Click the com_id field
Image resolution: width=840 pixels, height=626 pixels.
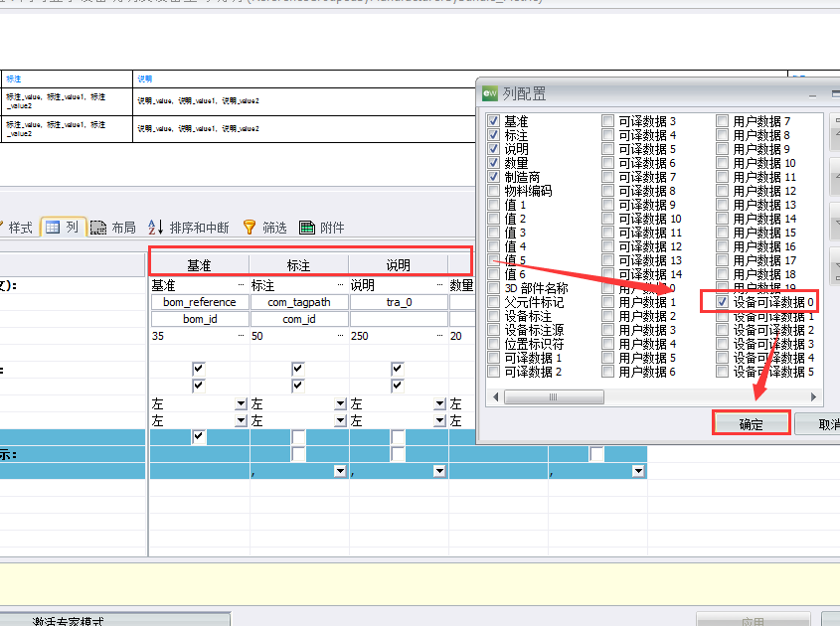(x=299, y=319)
